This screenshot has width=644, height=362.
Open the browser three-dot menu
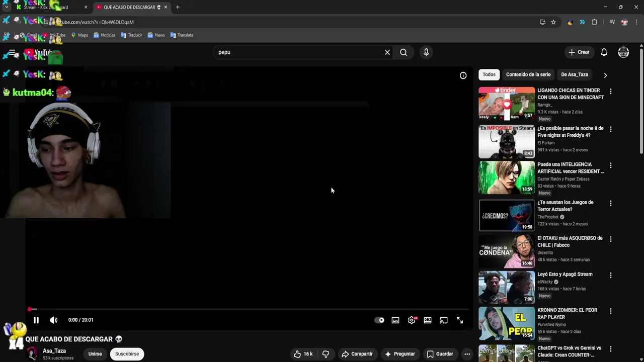(x=637, y=22)
